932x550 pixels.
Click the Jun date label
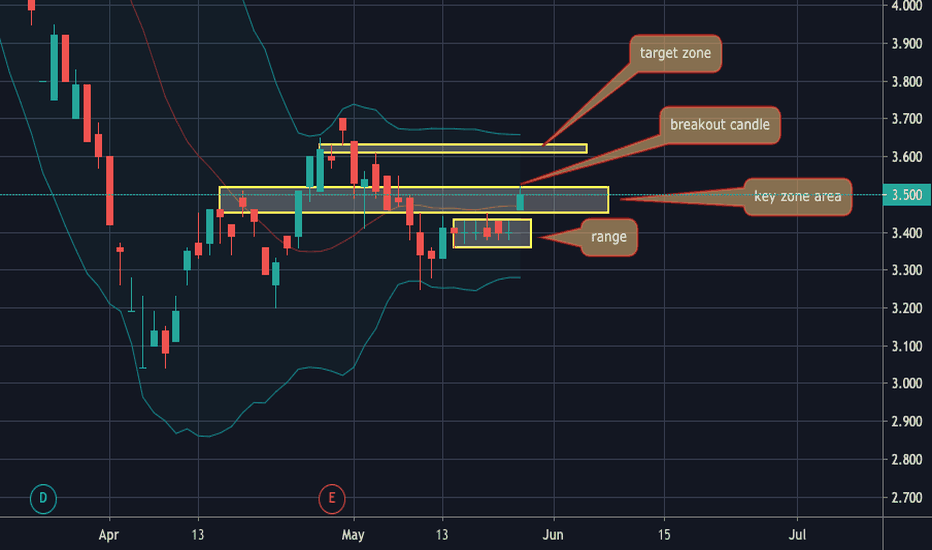[x=553, y=535]
